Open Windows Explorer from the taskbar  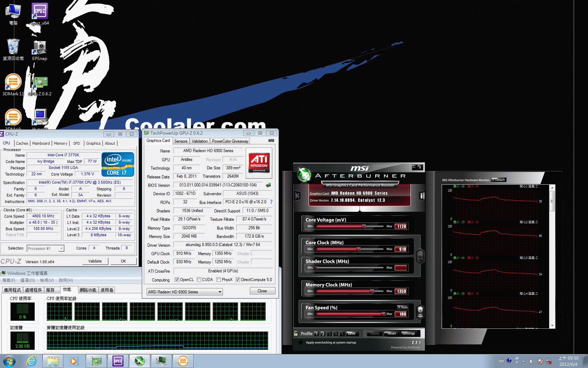(x=53, y=361)
